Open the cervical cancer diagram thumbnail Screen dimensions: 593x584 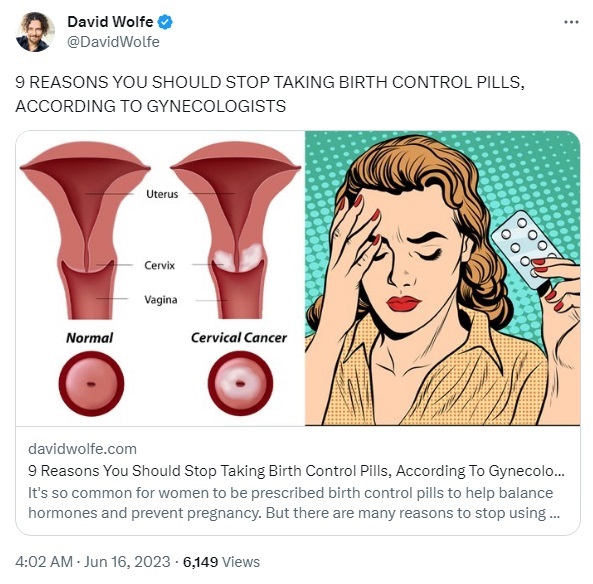pos(160,278)
